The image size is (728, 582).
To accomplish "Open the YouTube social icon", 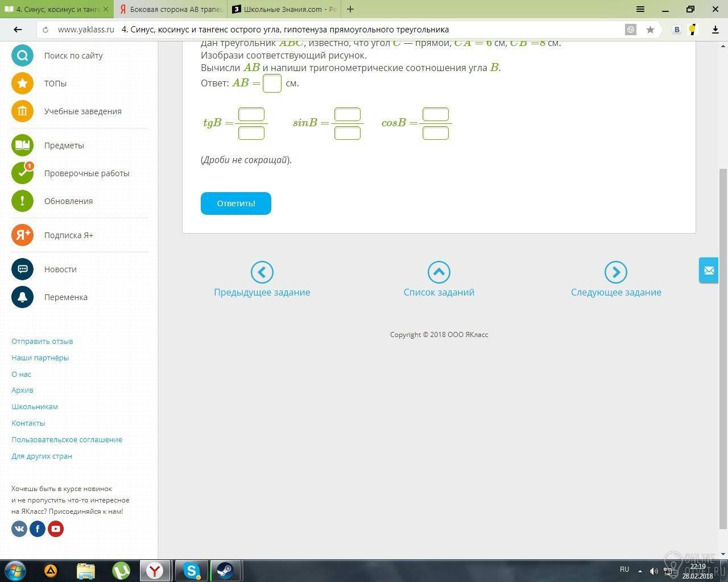I will point(56,529).
